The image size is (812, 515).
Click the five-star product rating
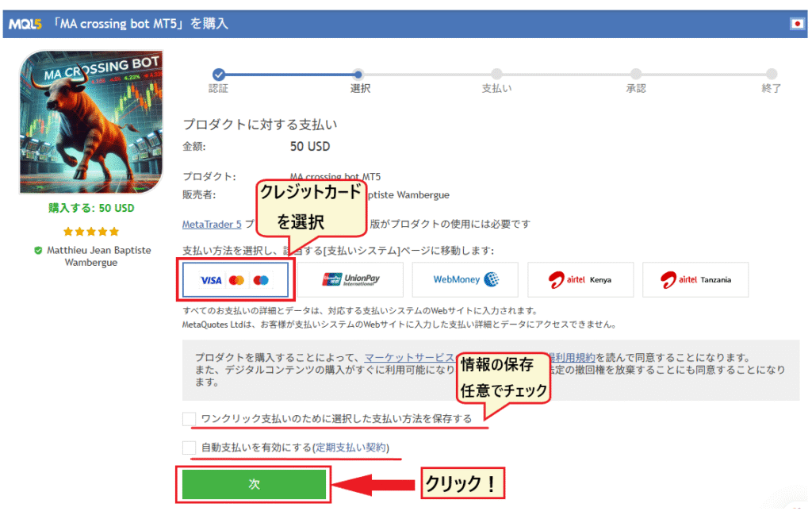coord(91,232)
